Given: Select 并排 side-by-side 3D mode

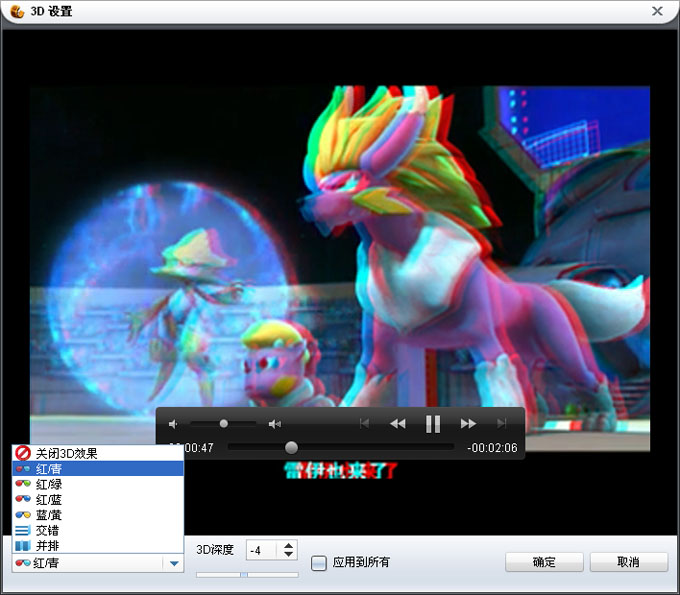Looking at the screenshot, I should pos(98,546).
